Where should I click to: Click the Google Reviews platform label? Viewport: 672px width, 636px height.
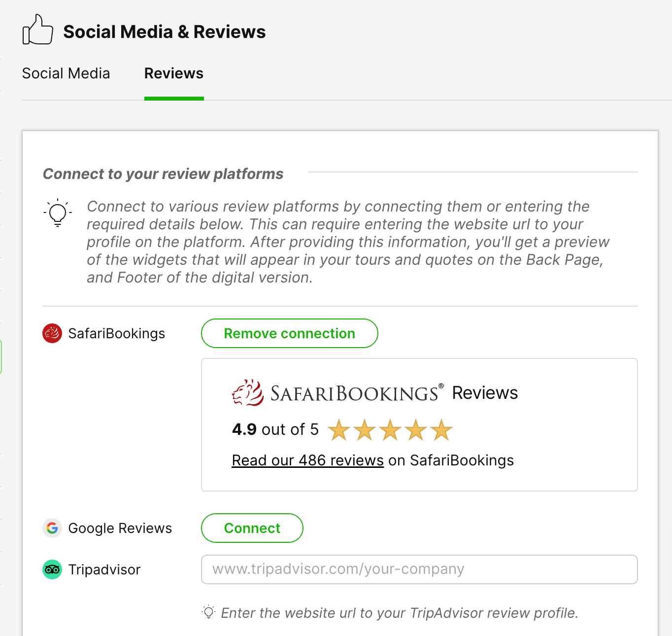pos(120,529)
